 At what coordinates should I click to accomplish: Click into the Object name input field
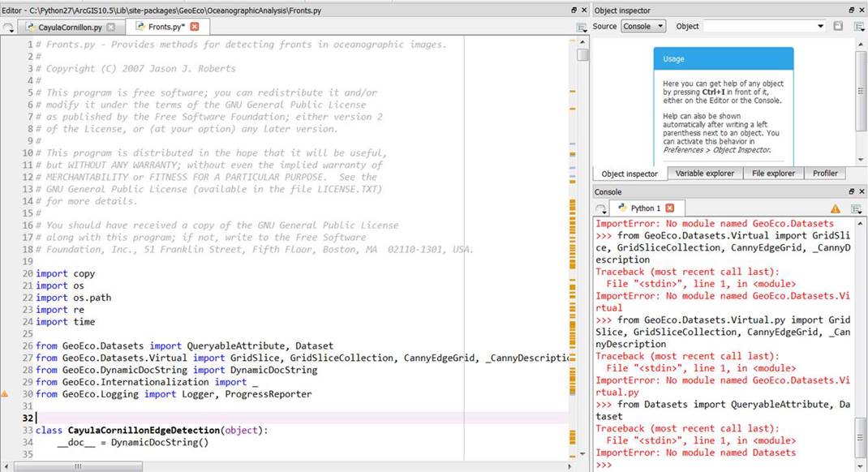tap(759, 26)
